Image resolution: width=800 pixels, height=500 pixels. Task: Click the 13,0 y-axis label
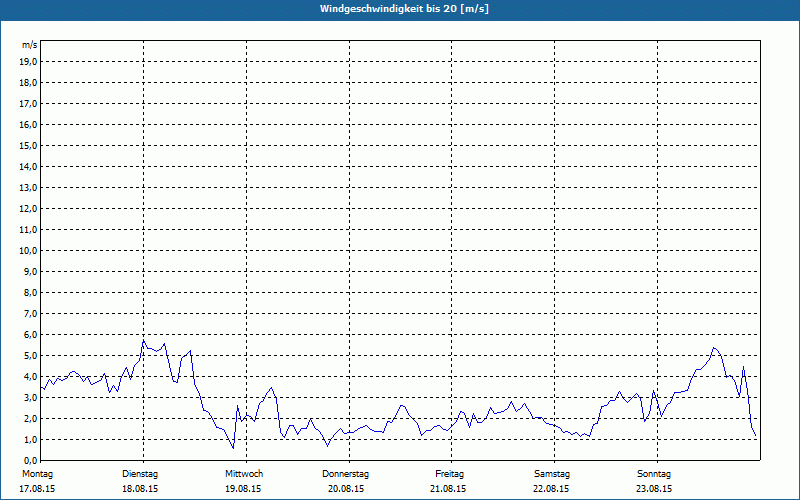[29, 187]
